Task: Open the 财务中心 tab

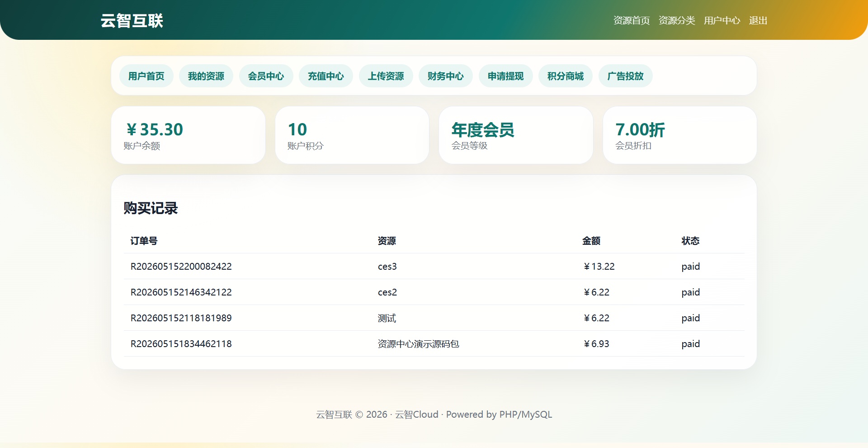Action: coord(446,76)
